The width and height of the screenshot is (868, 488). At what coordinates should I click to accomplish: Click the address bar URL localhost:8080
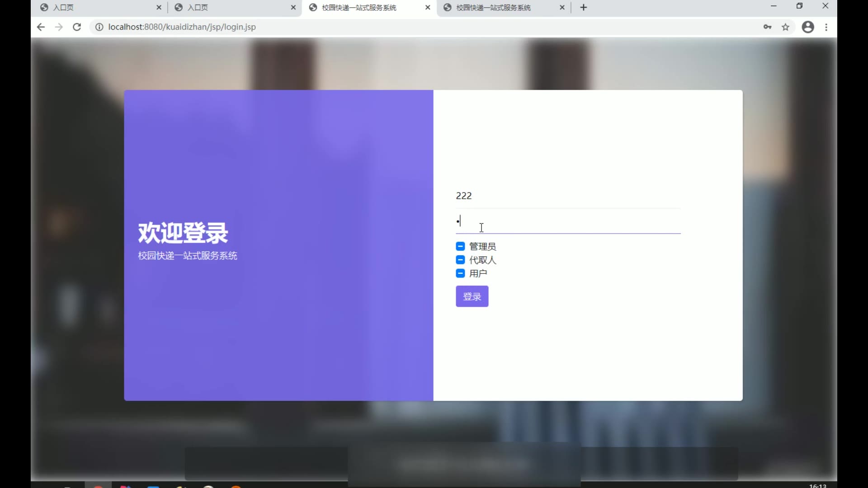(x=182, y=27)
